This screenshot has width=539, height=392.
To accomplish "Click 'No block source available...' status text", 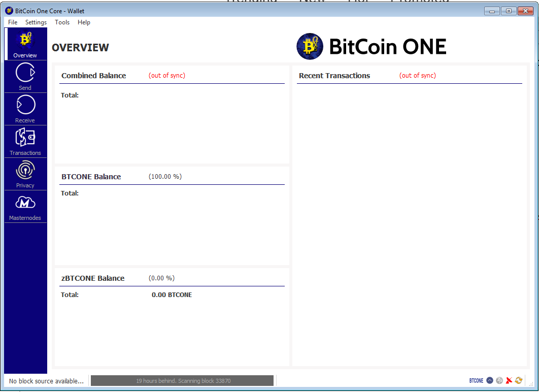I will tap(46, 381).
